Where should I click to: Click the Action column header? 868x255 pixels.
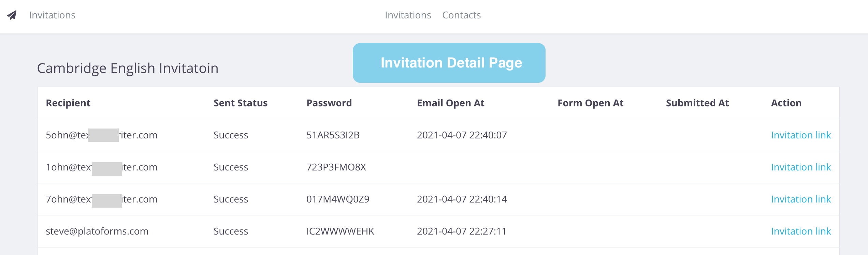[786, 103]
